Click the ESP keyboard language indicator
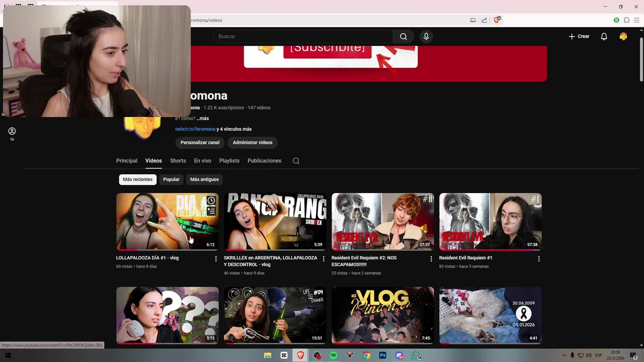 pos(599,355)
